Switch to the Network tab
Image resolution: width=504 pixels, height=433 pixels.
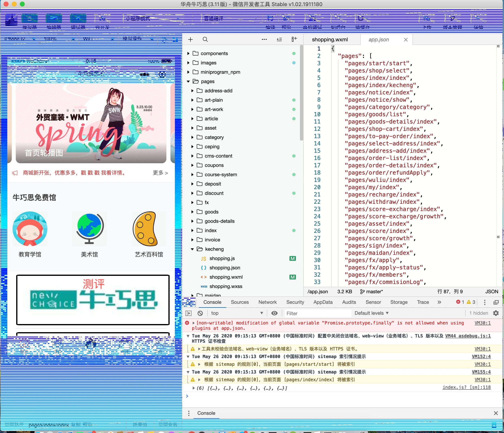pos(267,302)
